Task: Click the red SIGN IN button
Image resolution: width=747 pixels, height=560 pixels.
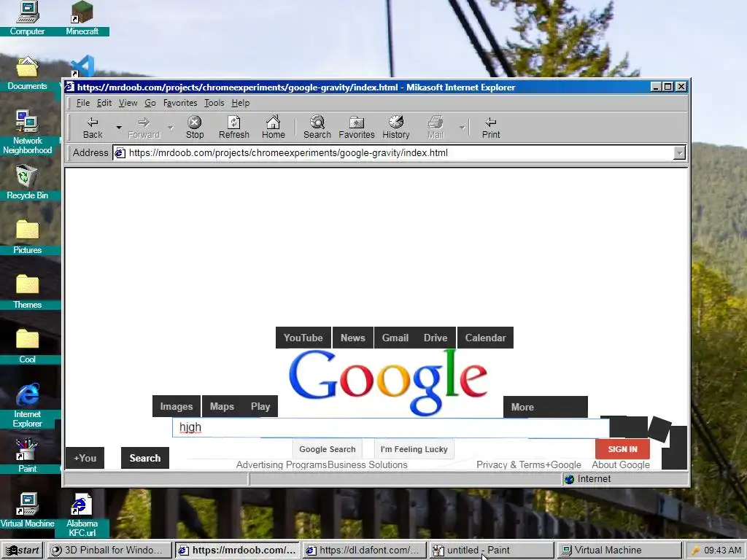Action: coord(622,449)
